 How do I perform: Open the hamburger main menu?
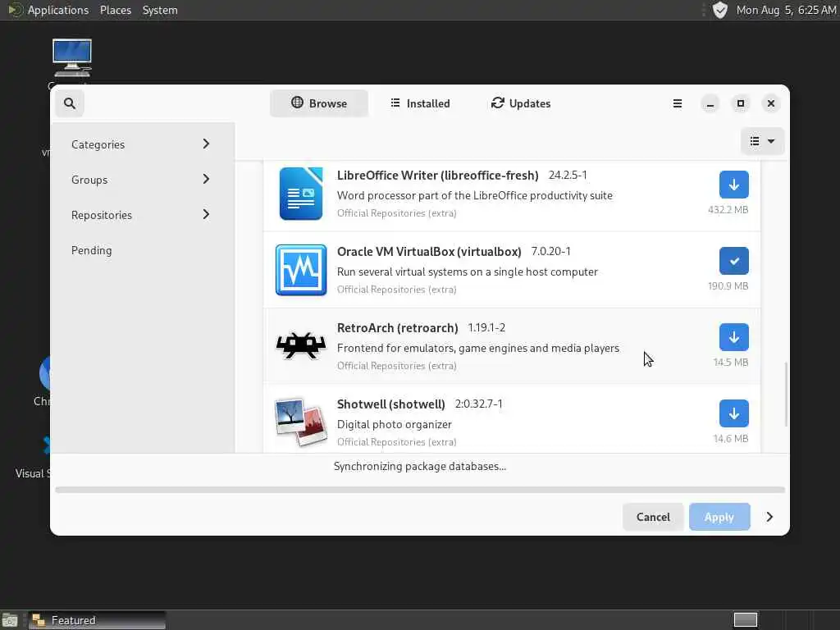(x=677, y=103)
